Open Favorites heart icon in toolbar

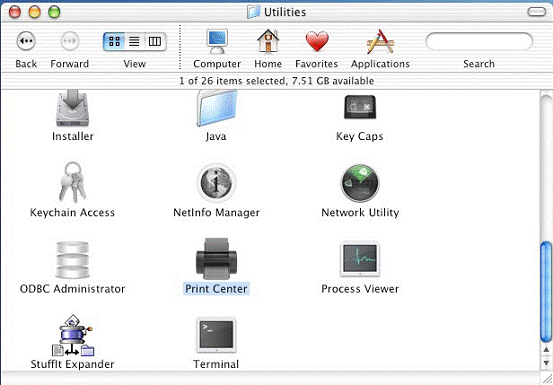click(x=317, y=41)
